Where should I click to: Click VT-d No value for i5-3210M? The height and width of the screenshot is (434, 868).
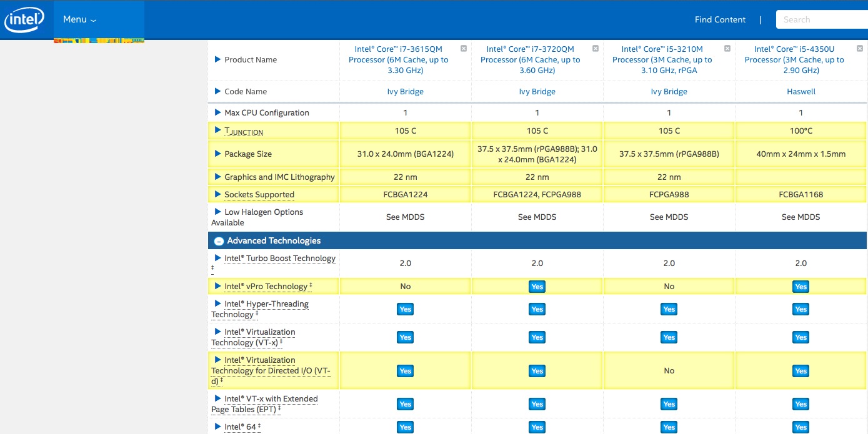(669, 370)
